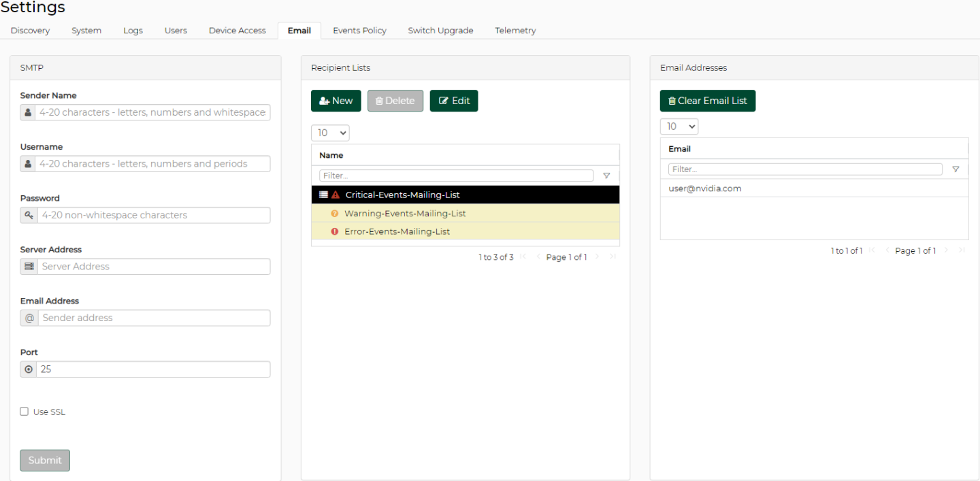The height and width of the screenshot is (481, 980).
Task: Click Edit in Recipient Lists
Action: (454, 101)
